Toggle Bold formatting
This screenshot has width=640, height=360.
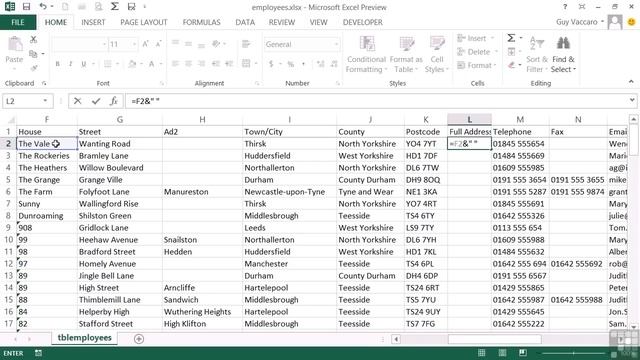click(58, 64)
